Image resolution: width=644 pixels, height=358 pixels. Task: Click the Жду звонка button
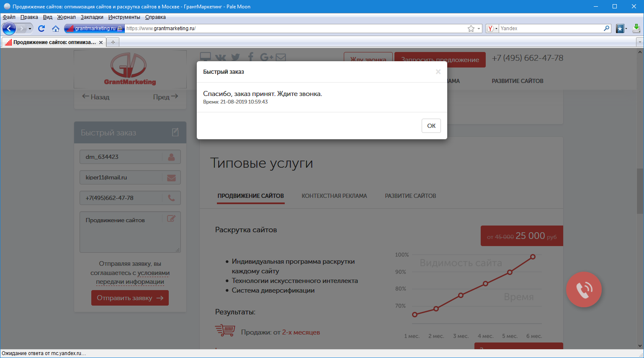(368, 60)
